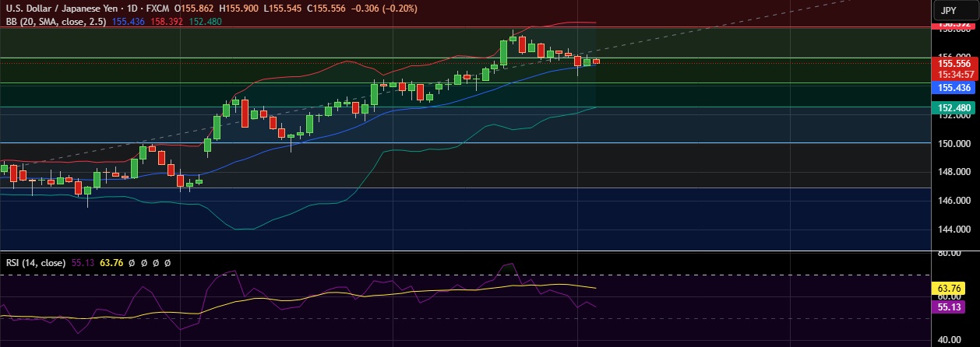Click the yellow 63.76 RSI scale label
980x347 pixels.
pyautogui.click(x=951, y=288)
